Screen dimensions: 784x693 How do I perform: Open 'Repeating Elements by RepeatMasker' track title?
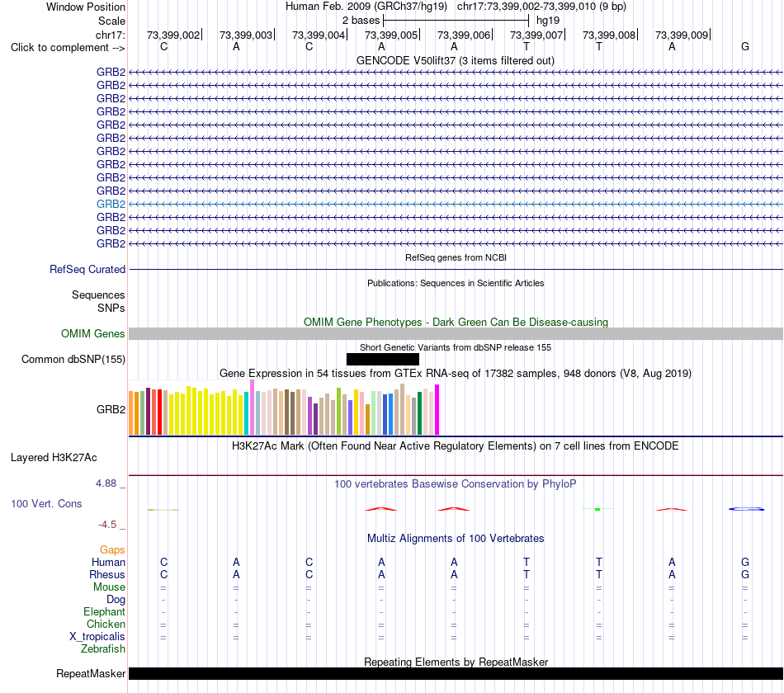(456, 662)
